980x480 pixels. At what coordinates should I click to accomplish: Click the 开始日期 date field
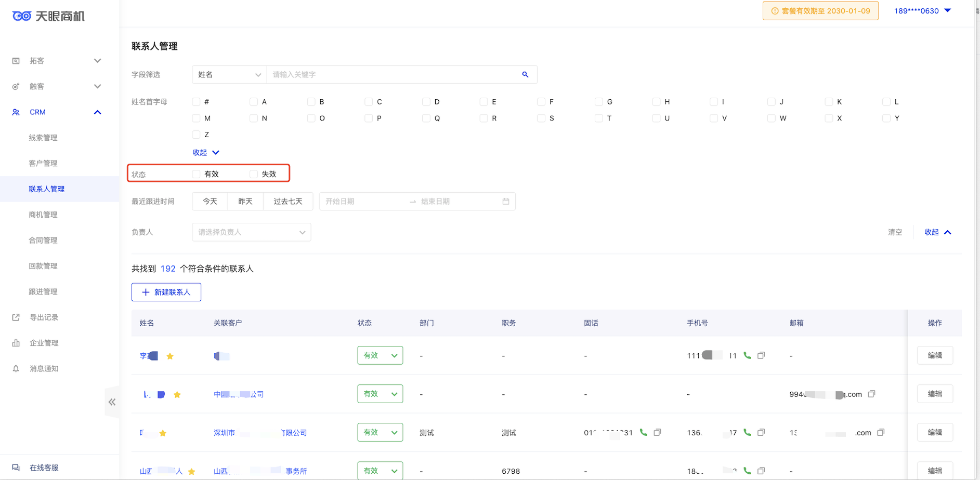[364, 202]
